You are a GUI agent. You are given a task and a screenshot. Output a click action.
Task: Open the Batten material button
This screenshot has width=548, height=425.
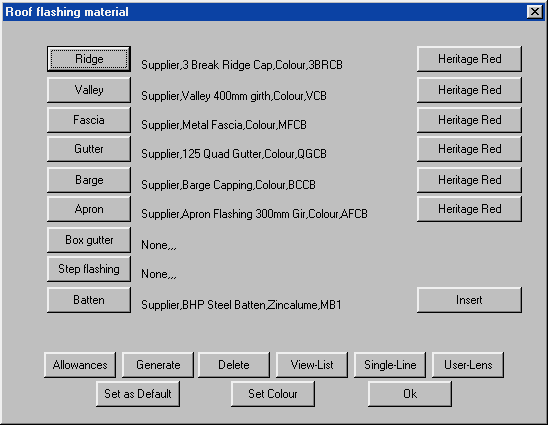[x=89, y=300]
